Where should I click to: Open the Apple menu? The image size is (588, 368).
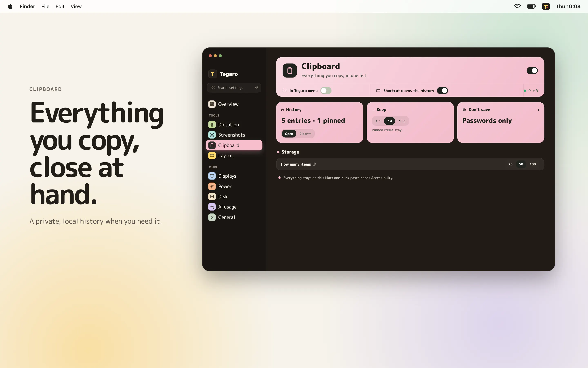point(10,6)
